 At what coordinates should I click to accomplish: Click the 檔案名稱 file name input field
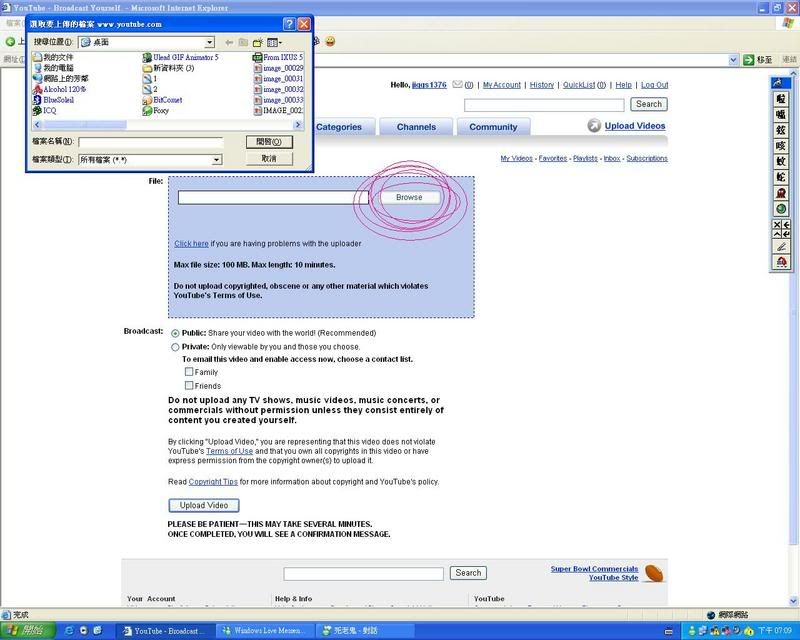[151, 142]
